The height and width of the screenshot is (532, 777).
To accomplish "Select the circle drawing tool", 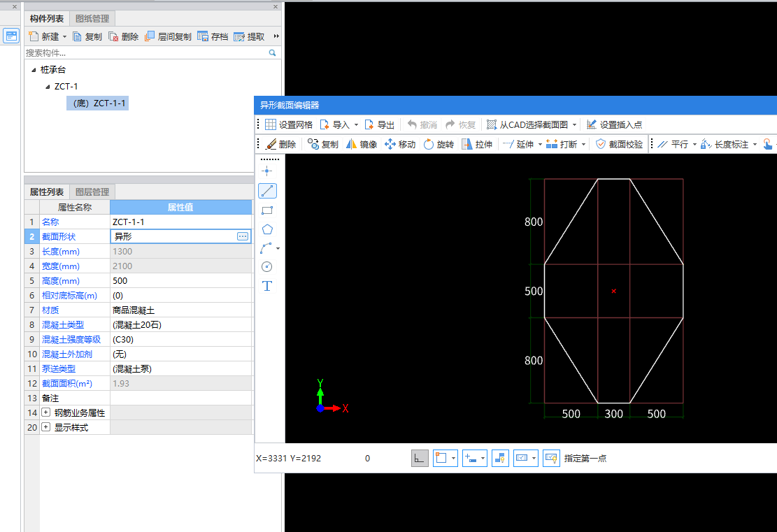I will 267,267.
